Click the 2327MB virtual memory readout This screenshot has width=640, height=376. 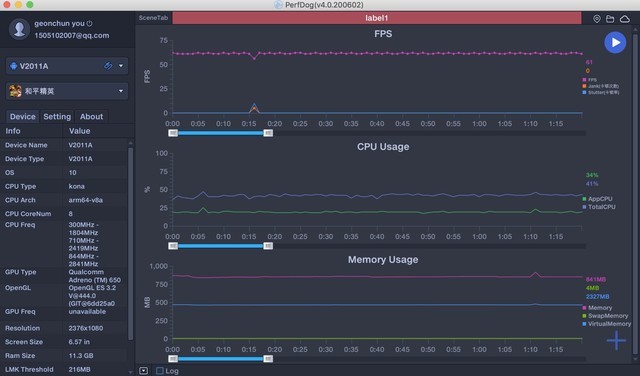coord(598,297)
